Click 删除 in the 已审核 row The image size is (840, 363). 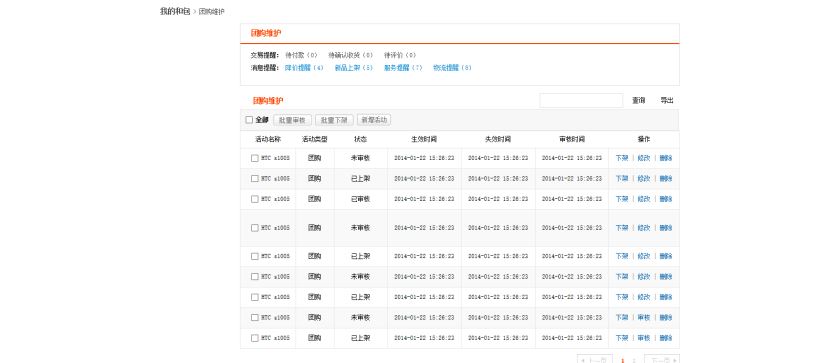pos(665,199)
